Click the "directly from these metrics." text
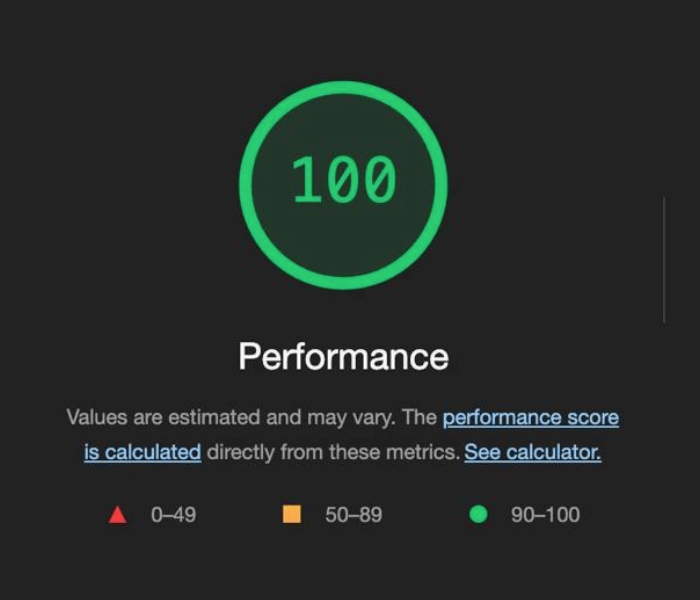This screenshot has height=600, width=700. 333,452
